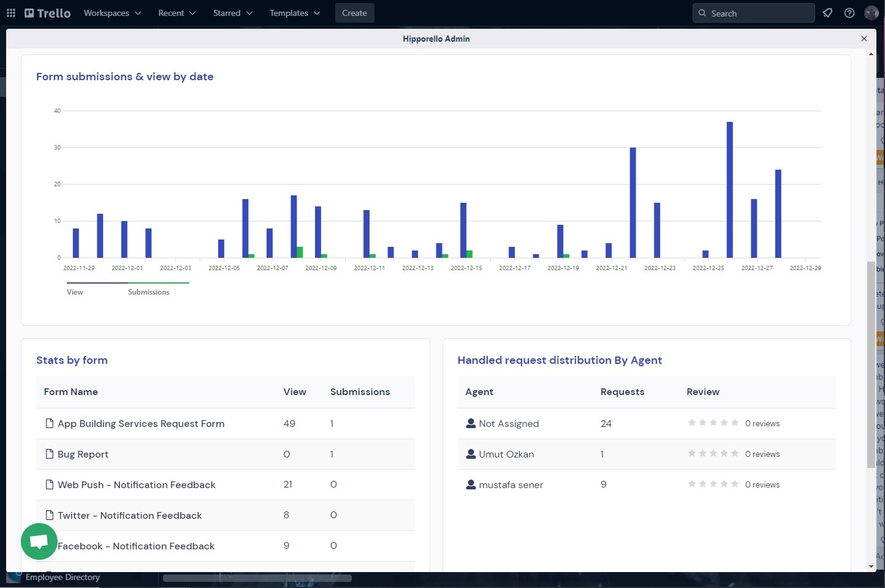Viewport: 885px width, 588px height.
Task: Select the mustafa sener agent name
Action: click(511, 484)
